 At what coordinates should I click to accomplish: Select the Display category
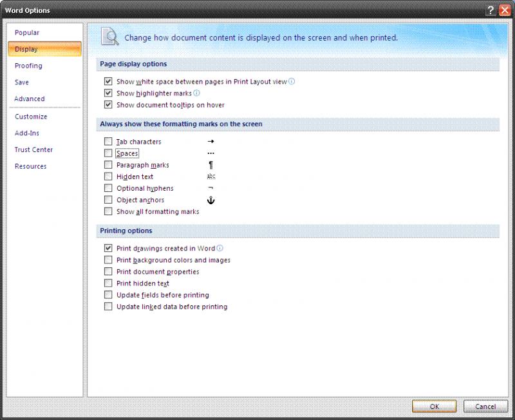click(x=44, y=49)
